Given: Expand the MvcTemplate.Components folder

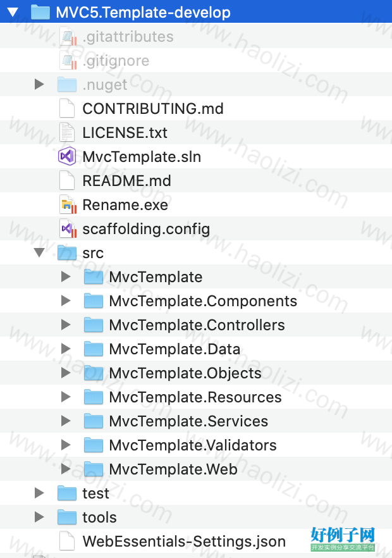Looking at the screenshot, I should click(66, 301).
